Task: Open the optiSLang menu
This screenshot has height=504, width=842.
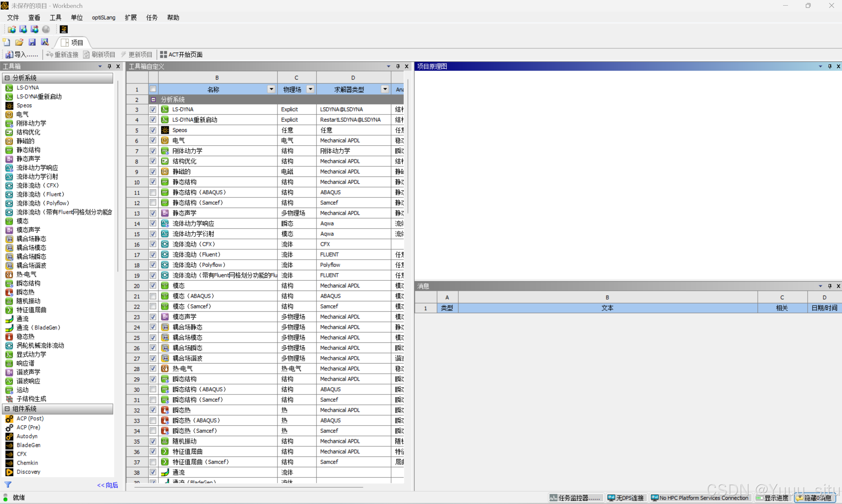Action: tap(103, 17)
